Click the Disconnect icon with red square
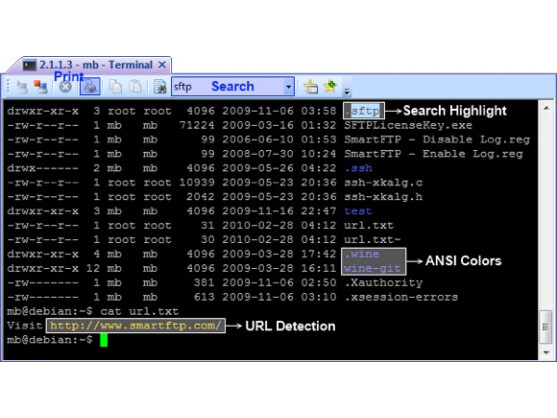The width and height of the screenshot is (557, 418). click(x=40, y=87)
